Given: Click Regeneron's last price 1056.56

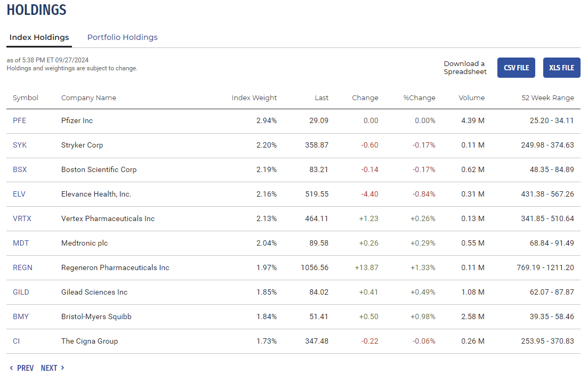Looking at the screenshot, I should point(314,267).
